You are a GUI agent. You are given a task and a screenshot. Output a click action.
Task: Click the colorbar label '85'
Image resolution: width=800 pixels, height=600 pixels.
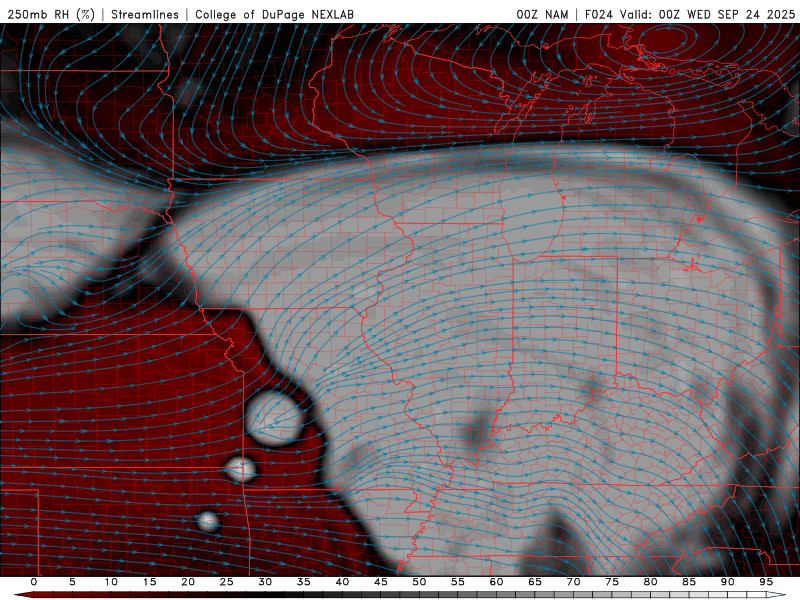tap(689, 582)
